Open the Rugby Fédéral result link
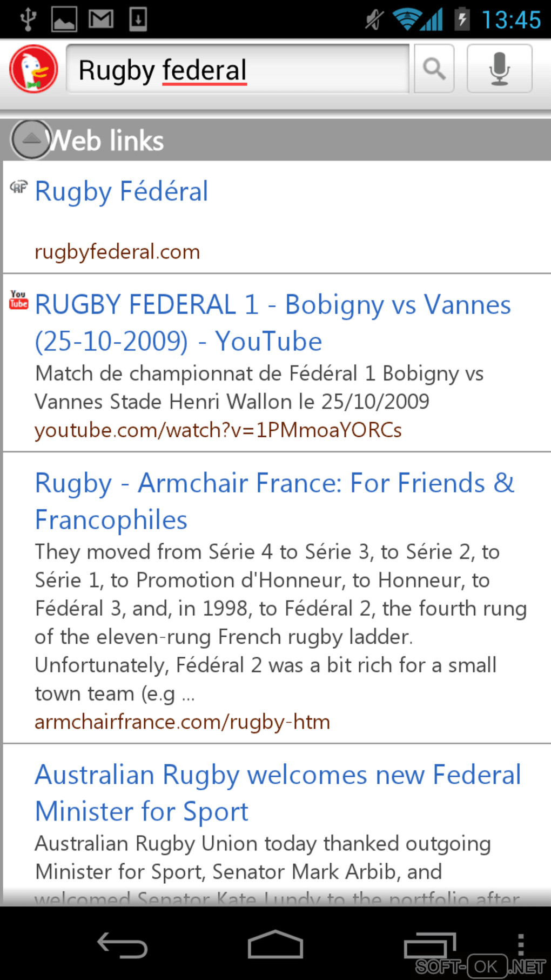The width and height of the screenshot is (551, 980). [x=122, y=191]
